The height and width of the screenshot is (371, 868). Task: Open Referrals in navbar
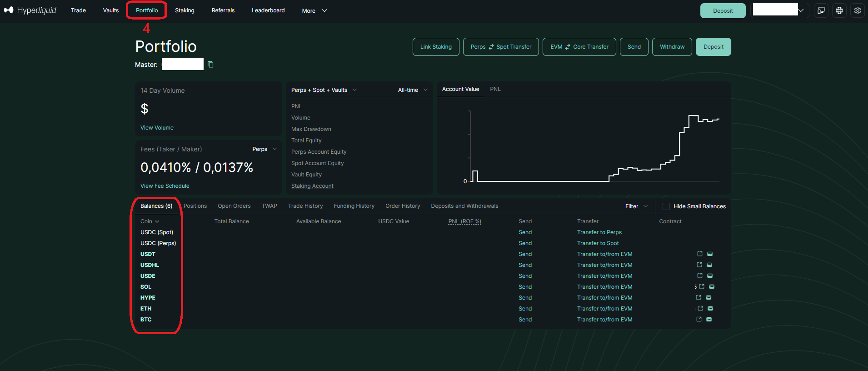223,10
